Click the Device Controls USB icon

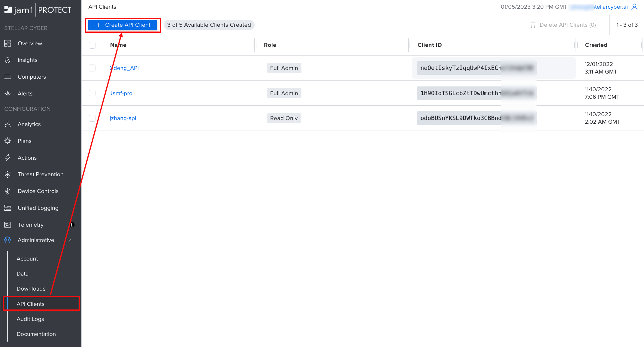click(x=8, y=191)
